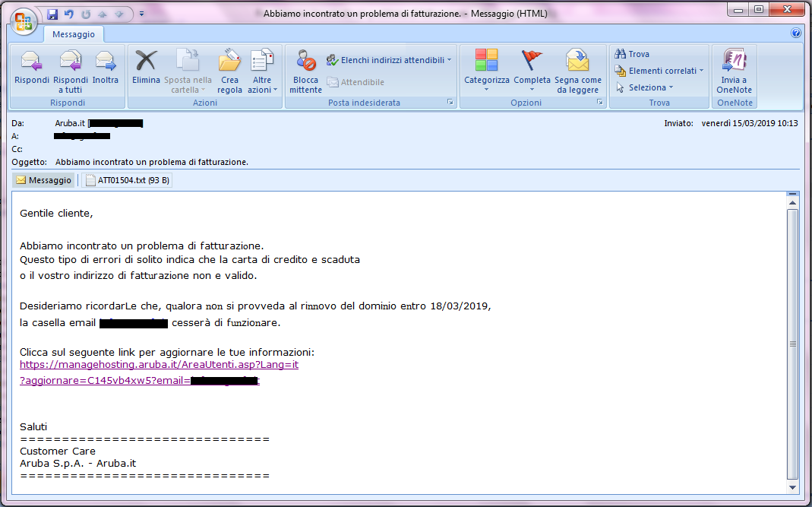Click the sent date venerdì 15/03/2019 10:13
812x507 pixels.
(x=750, y=123)
